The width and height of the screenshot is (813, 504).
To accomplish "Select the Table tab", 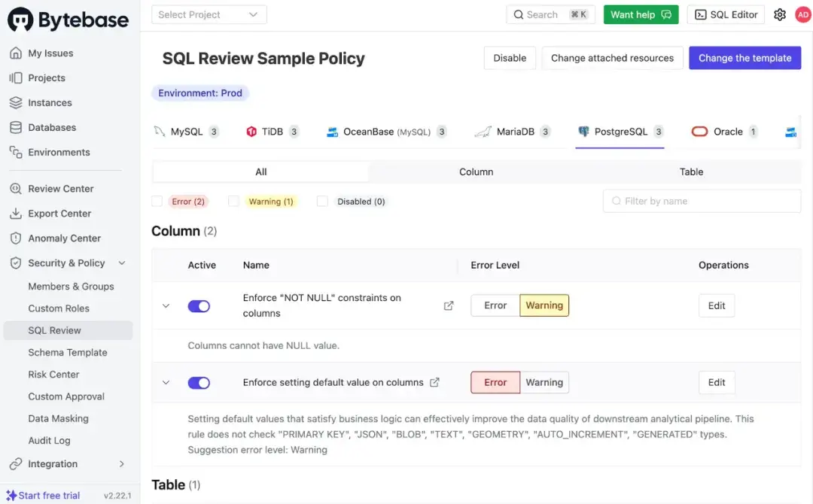I will [x=691, y=172].
